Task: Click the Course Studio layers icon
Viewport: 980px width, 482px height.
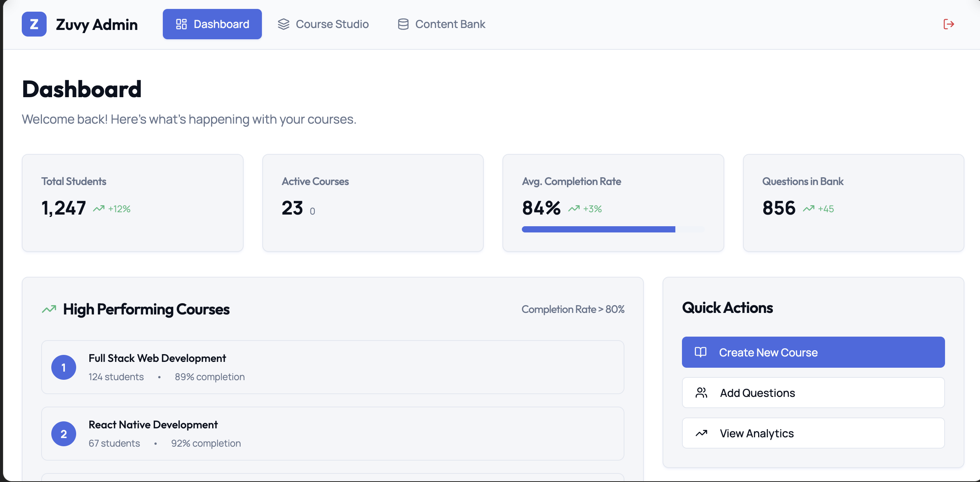Action: (x=284, y=24)
